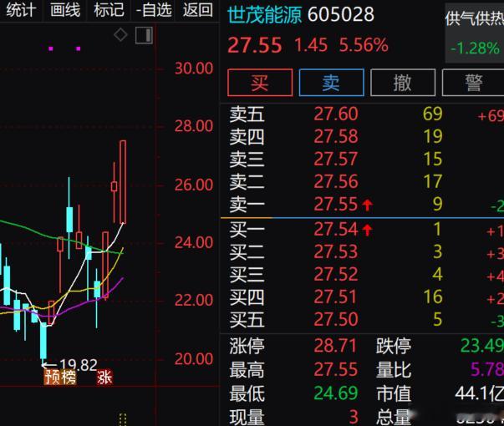Screen dimensions: 504x426
Task: Click the 返回 back button
Action: pyautogui.click(x=198, y=10)
